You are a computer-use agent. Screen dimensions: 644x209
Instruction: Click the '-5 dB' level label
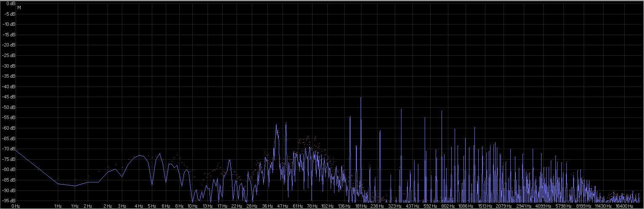[10, 14]
